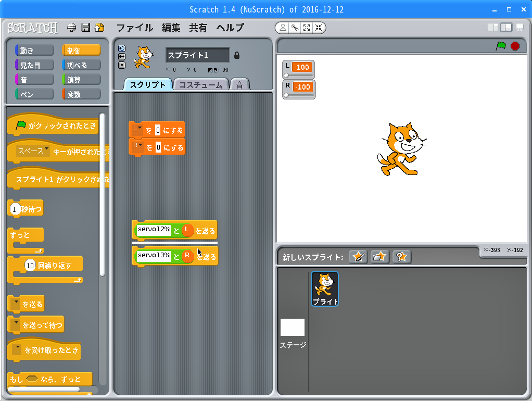This screenshot has height=401, width=532.
Task: Open dropdown on を送って待つ block
Action: point(15,325)
